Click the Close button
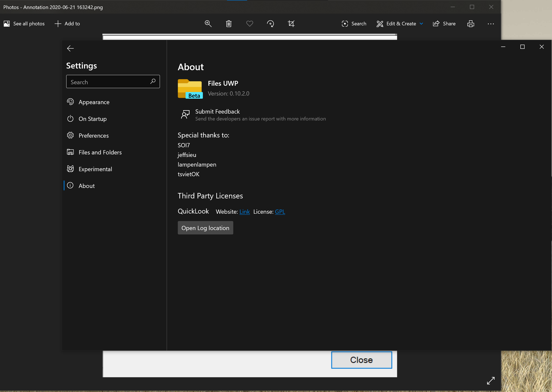This screenshot has height=392, width=552. click(x=361, y=360)
